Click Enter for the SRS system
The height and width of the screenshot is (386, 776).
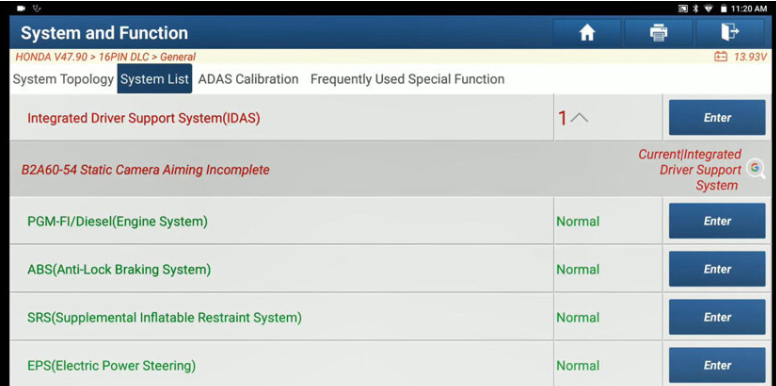(717, 317)
